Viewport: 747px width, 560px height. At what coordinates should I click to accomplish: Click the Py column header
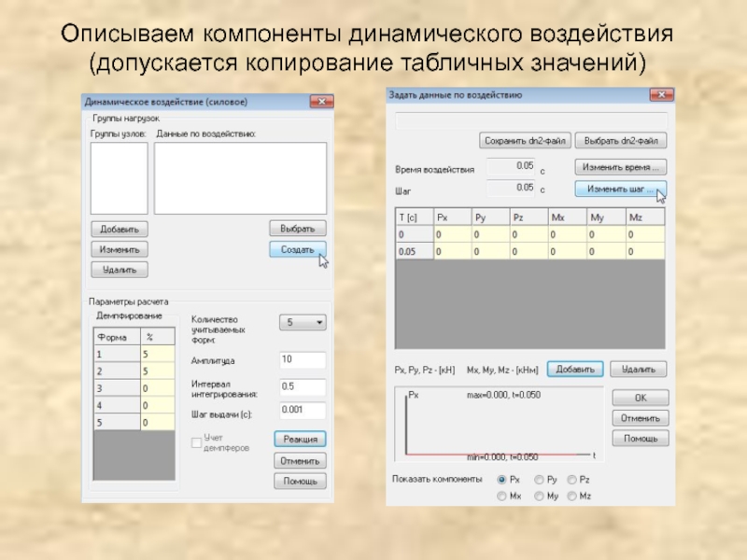point(491,217)
